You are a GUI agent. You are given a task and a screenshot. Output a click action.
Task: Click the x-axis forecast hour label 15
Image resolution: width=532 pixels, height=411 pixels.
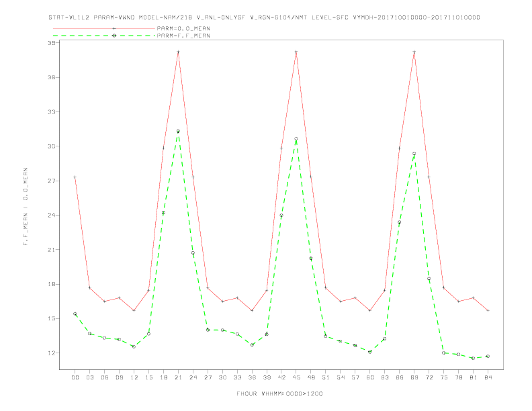(148, 377)
